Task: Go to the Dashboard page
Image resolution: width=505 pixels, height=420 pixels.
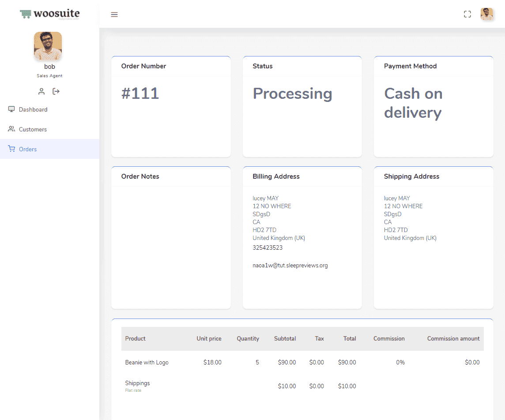Action: coord(33,109)
